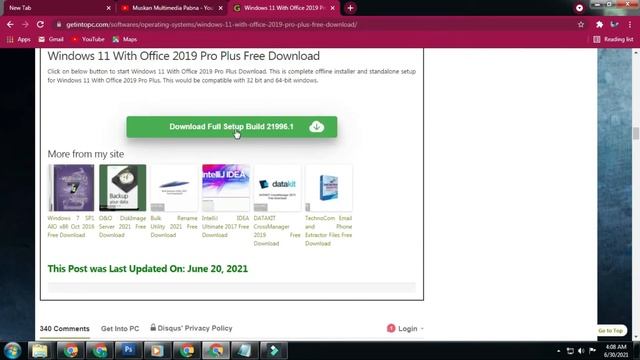Open the Get Into PC Disqus tab

[120, 329]
